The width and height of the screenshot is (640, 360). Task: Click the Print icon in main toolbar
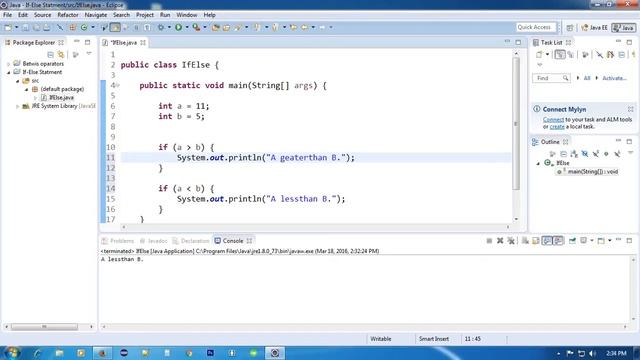(47, 27)
